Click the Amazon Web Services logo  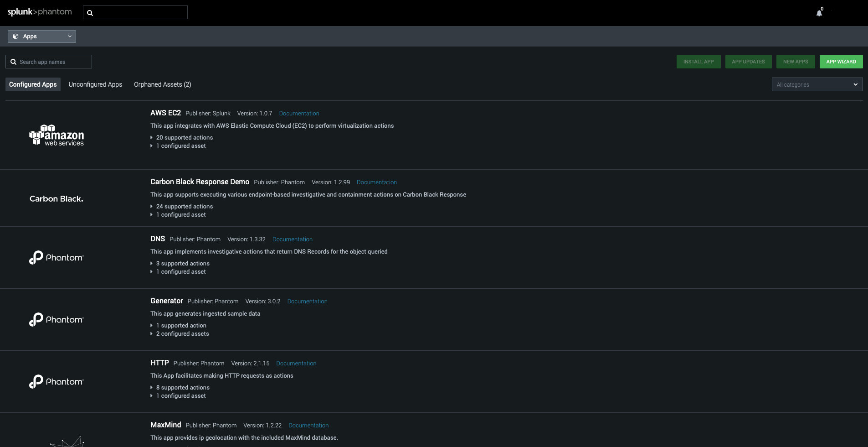pos(56,135)
